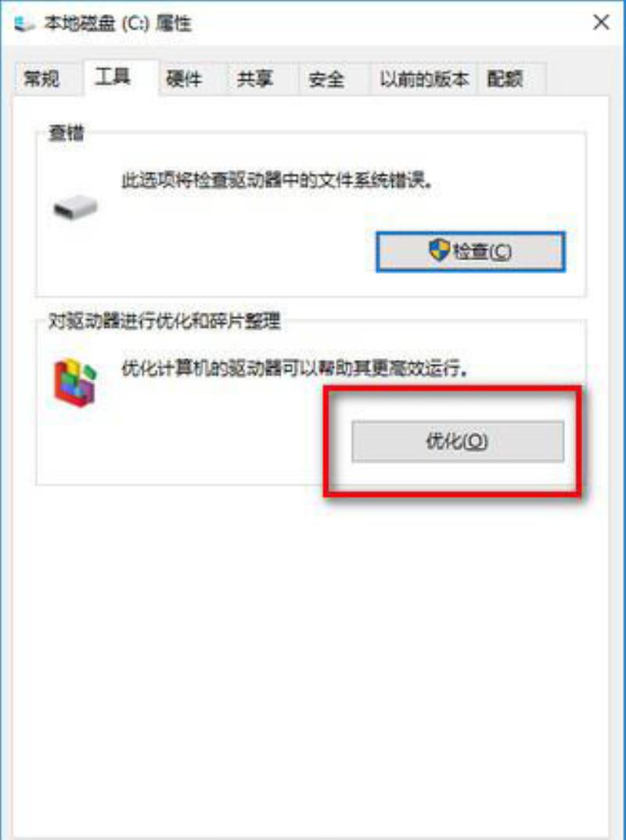626x840 pixels.
Task: Click the empty panel area below optimization section
Action: 311,659
